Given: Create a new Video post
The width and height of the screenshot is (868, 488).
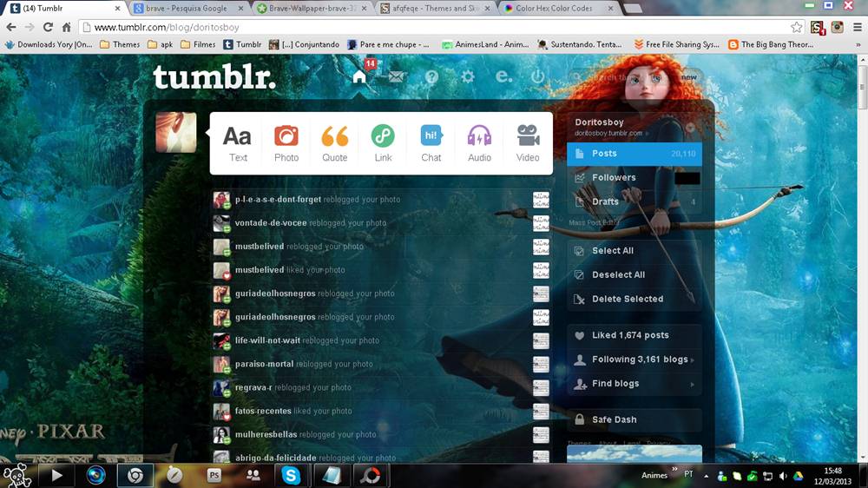Looking at the screenshot, I should pyautogui.click(x=528, y=143).
